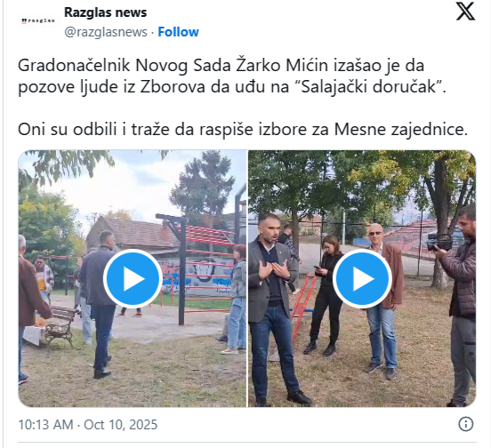The image size is (491, 448).
Task: Click the tweet text about Gradonačelnik Novog Sada
Action: tap(232, 76)
